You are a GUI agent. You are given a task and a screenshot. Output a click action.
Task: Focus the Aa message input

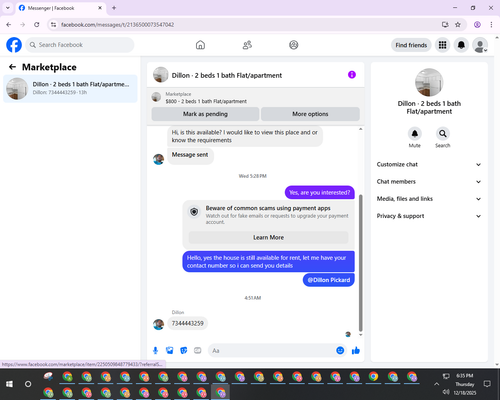272,351
